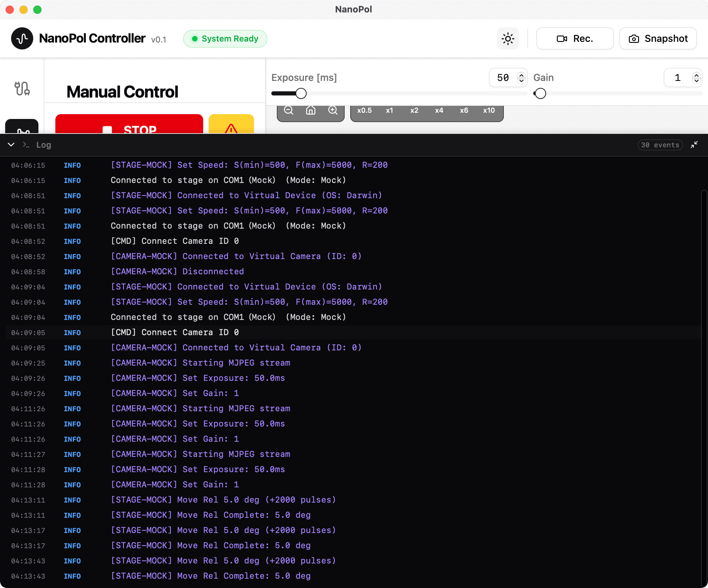This screenshot has width=708, height=588.
Task: Select x2 zoom preset
Action: 414,110
